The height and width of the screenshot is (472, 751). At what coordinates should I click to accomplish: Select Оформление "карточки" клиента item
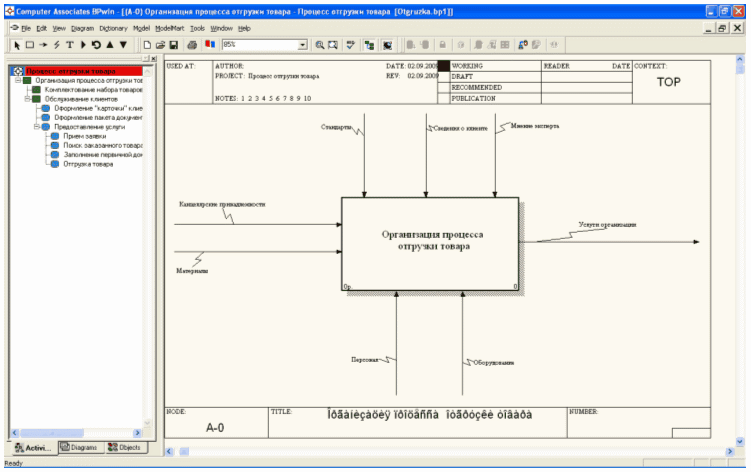coord(98,108)
